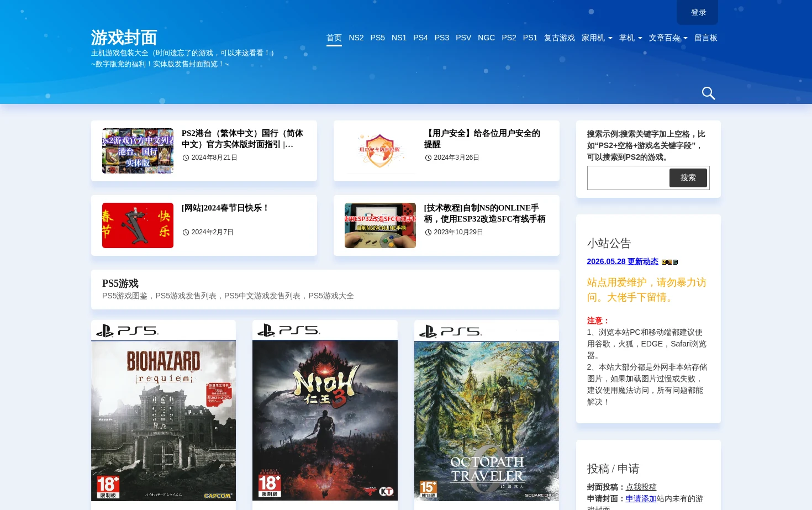Viewport: 812px width, 510px height.
Task: Click the PS5游戏 section heading
Action: tap(120, 283)
